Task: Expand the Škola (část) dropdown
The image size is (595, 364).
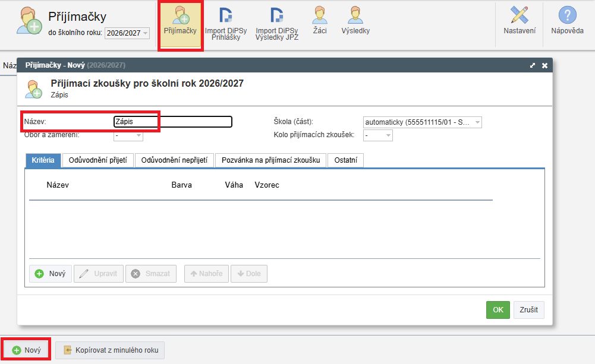Action: [x=422, y=122]
